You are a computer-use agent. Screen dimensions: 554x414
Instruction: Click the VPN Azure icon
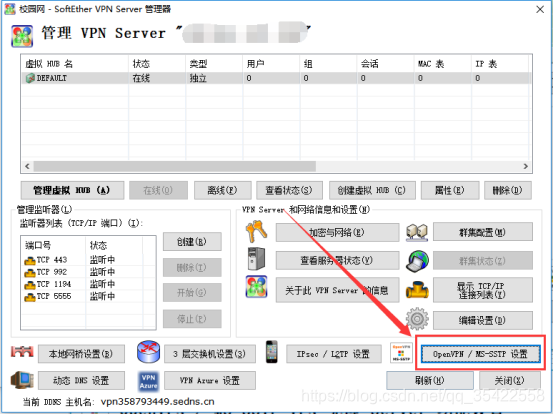[x=148, y=382]
